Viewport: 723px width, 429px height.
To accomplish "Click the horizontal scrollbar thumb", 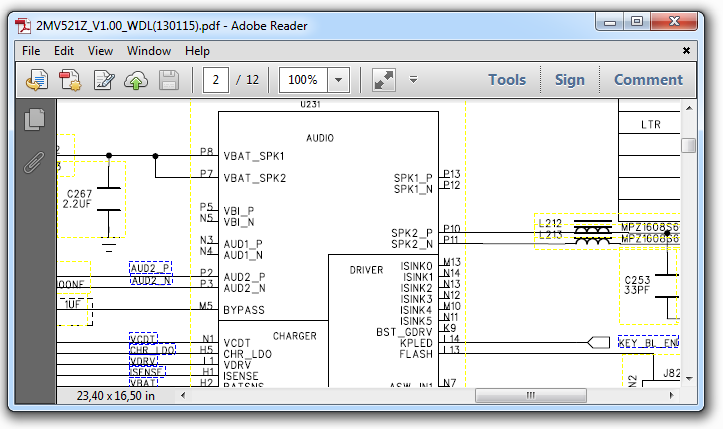I will (531, 395).
